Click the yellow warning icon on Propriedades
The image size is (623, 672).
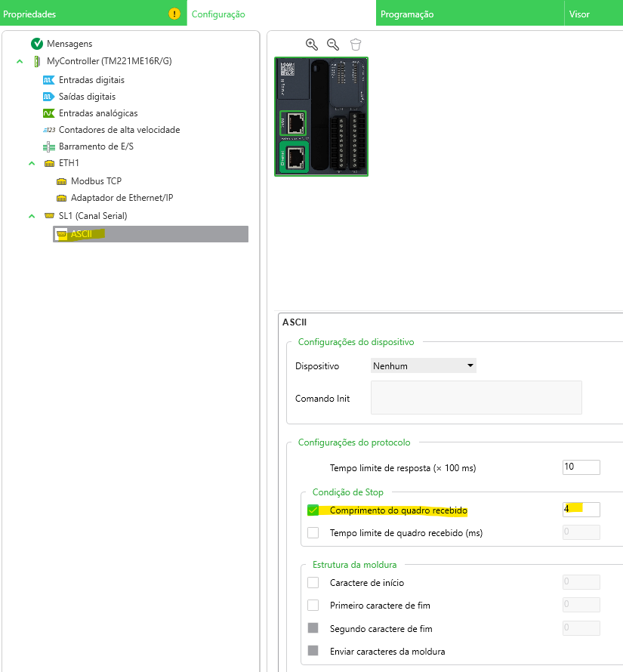[174, 14]
